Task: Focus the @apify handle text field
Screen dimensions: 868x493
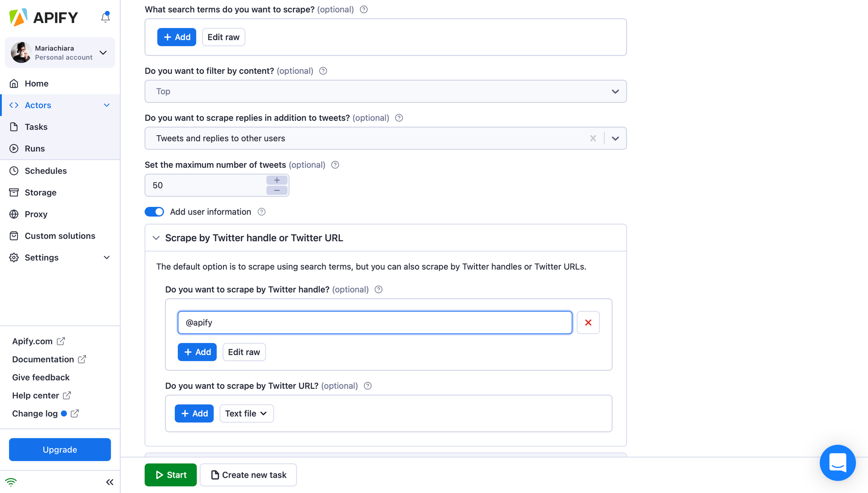Action: (375, 323)
